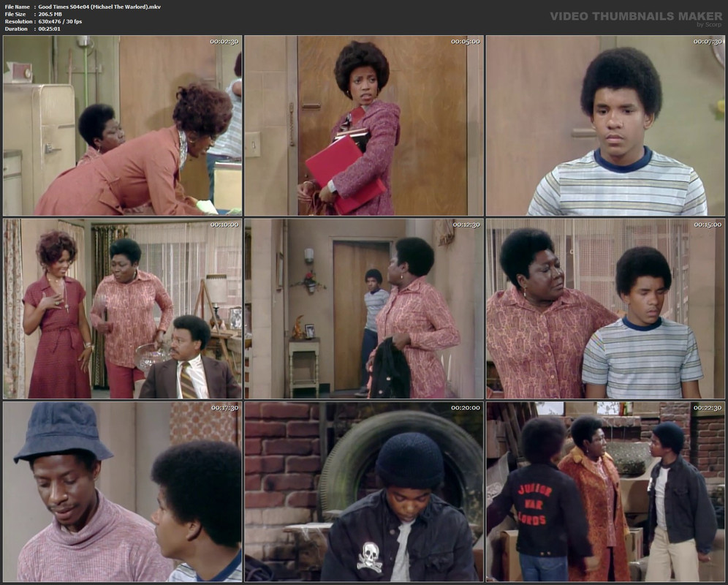This screenshot has width=728, height=585.
Task: Select the thumbnail timestamped 00:20:00
Action: pos(364,492)
